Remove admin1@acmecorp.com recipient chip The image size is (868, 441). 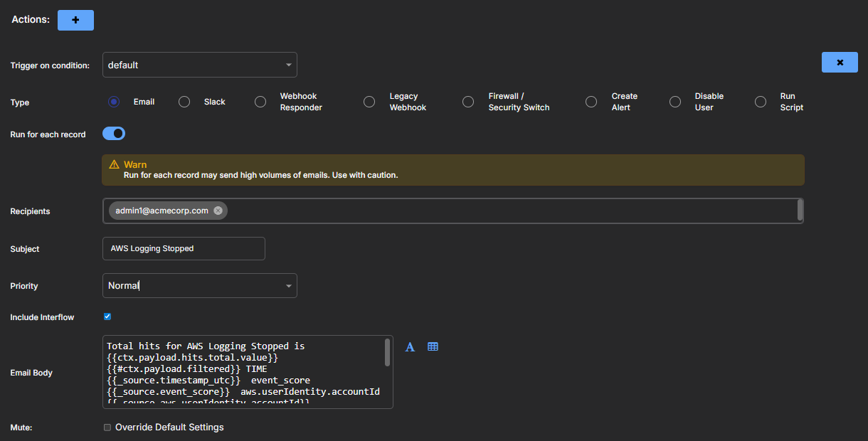[218, 211]
